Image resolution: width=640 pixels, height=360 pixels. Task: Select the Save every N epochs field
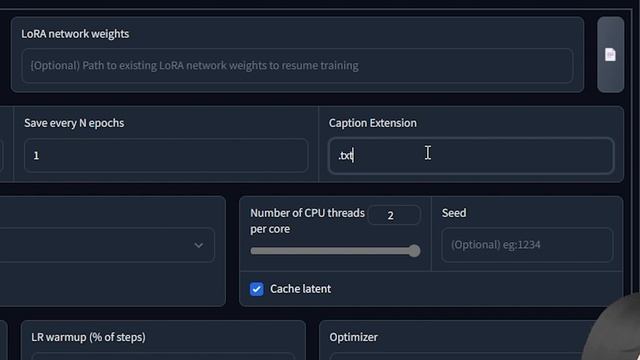click(166, 156)
